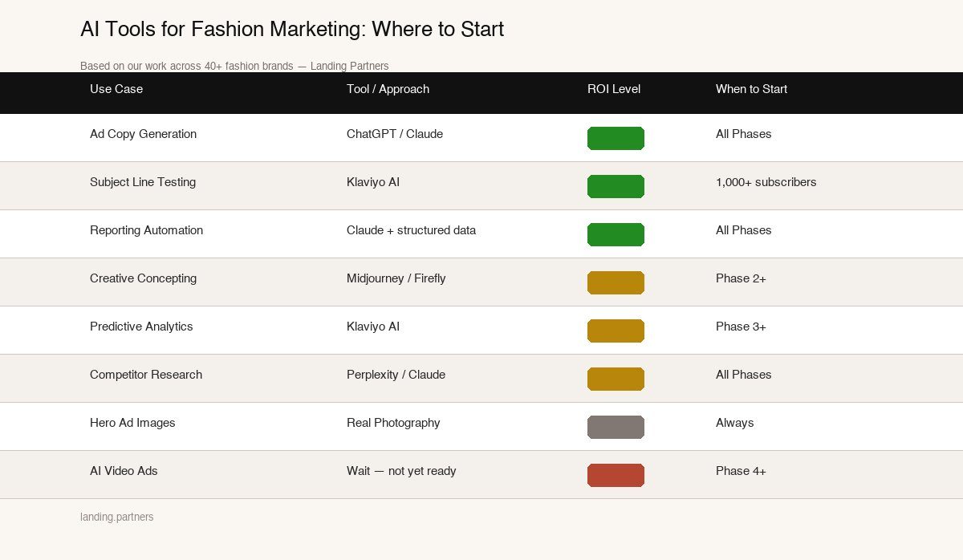Click the Use Case column header
963x560 pixels.
(116, 89)
